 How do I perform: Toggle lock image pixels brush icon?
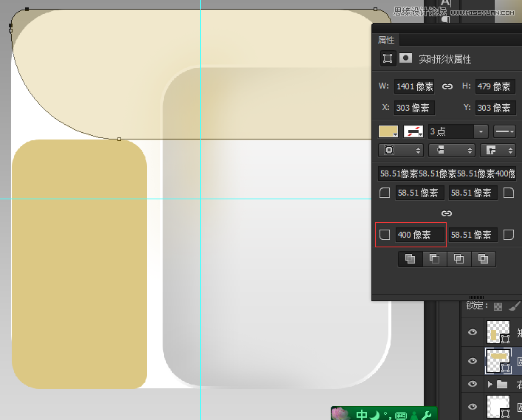pos(515,306)
